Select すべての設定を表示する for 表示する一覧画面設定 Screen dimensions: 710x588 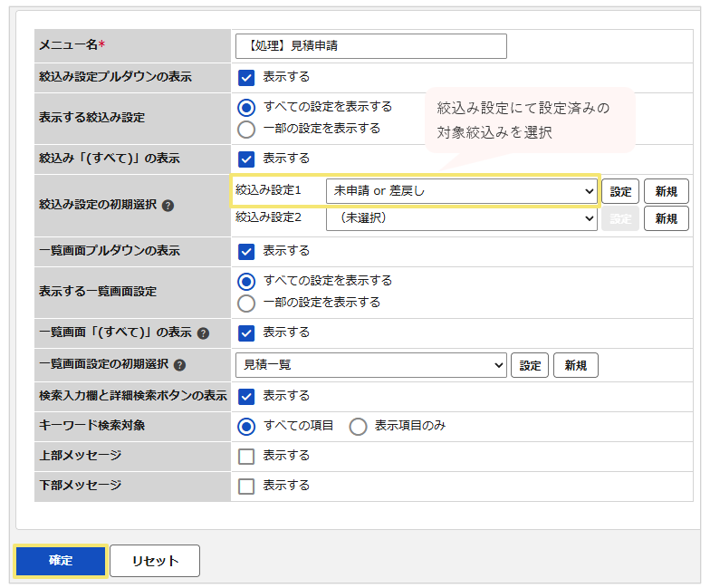click(x=246, y=281)
